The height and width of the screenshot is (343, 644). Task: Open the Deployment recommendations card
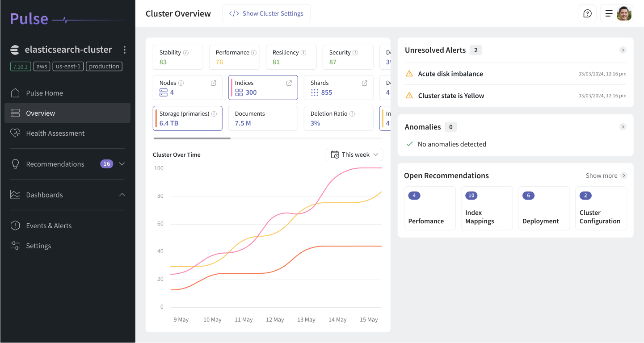544,208
